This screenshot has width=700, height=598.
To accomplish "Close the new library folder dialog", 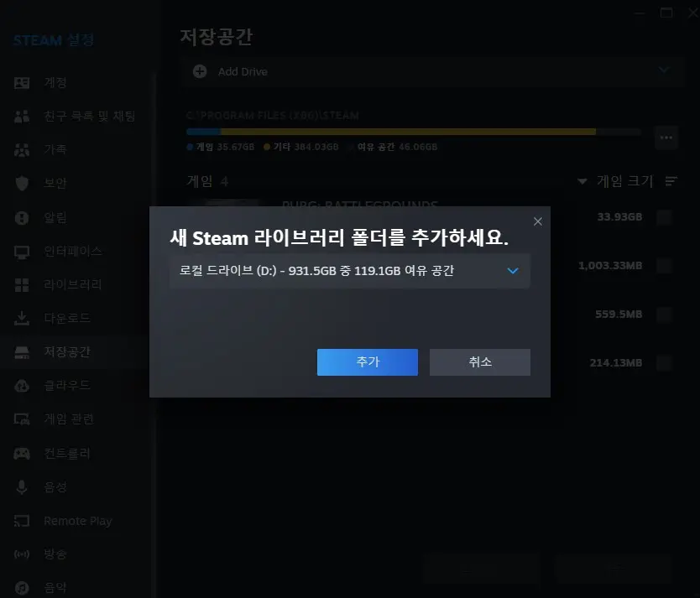I will [x=538, y=221].
